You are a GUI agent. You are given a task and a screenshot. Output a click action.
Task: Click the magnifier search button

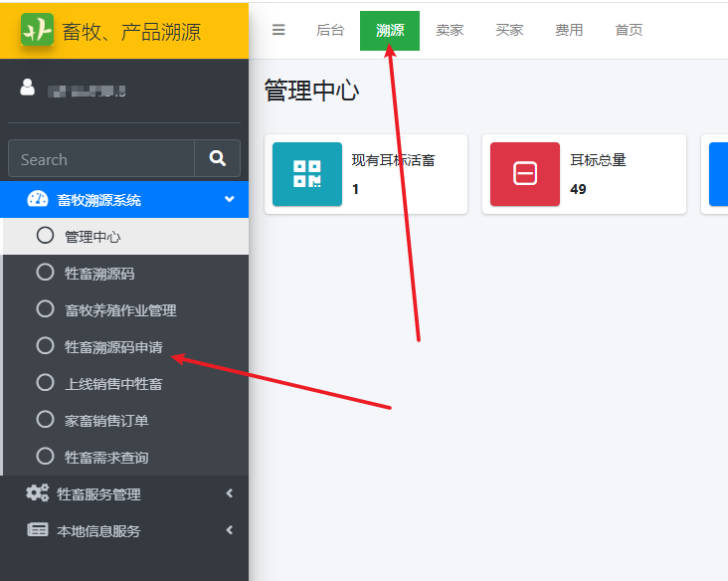tap(217, 158)
